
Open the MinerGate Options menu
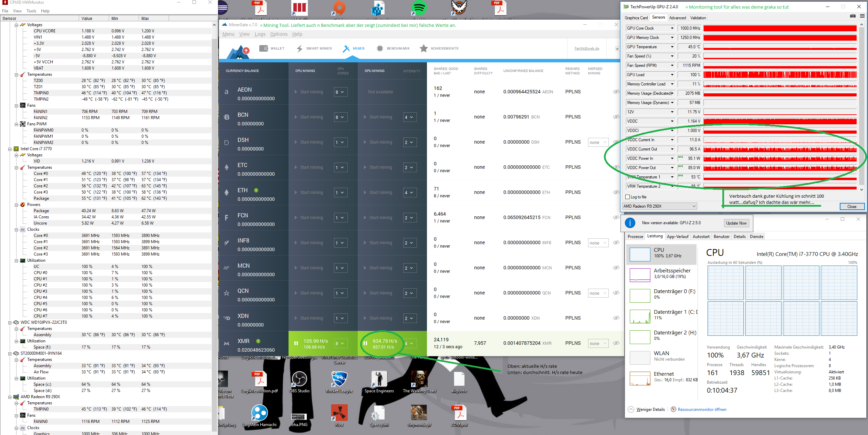pos(279,34)
